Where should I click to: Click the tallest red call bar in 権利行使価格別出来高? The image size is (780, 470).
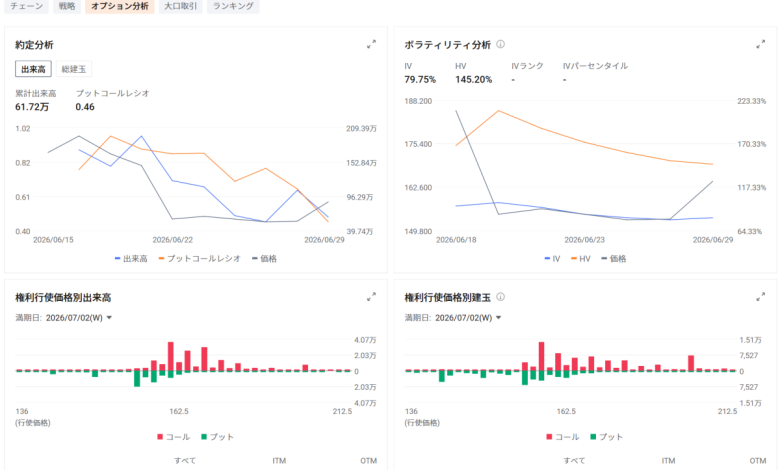coord(171,356)
